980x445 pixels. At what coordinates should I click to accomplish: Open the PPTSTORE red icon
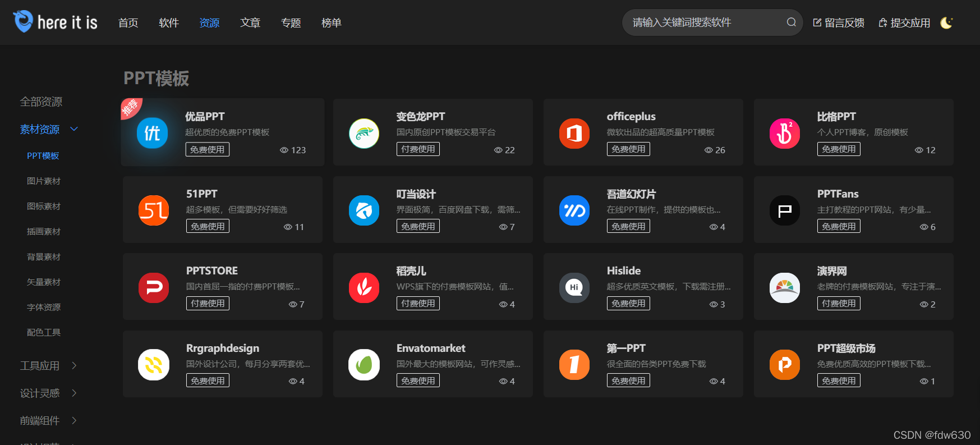point(154,288)
